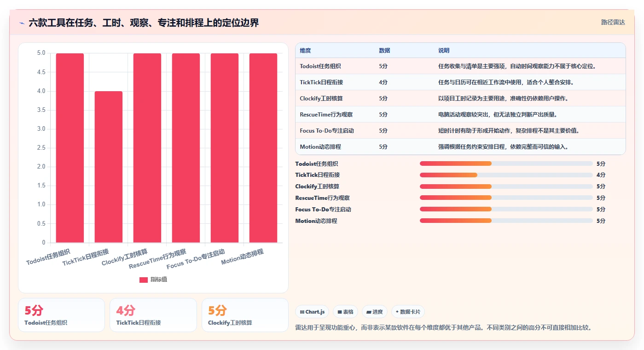
Task: Click the RescueTime行为观察 bar in the chart
Action: pyautogui.click(x=186, y=148)
